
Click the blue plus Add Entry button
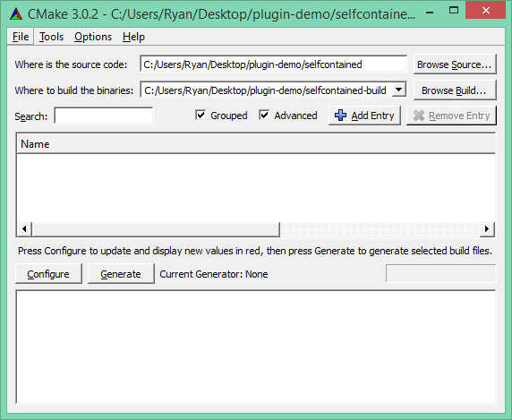pos(364,116)
